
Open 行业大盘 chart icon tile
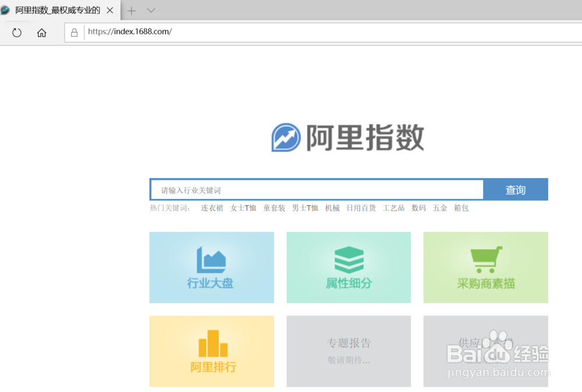click(x=212, y=268)
